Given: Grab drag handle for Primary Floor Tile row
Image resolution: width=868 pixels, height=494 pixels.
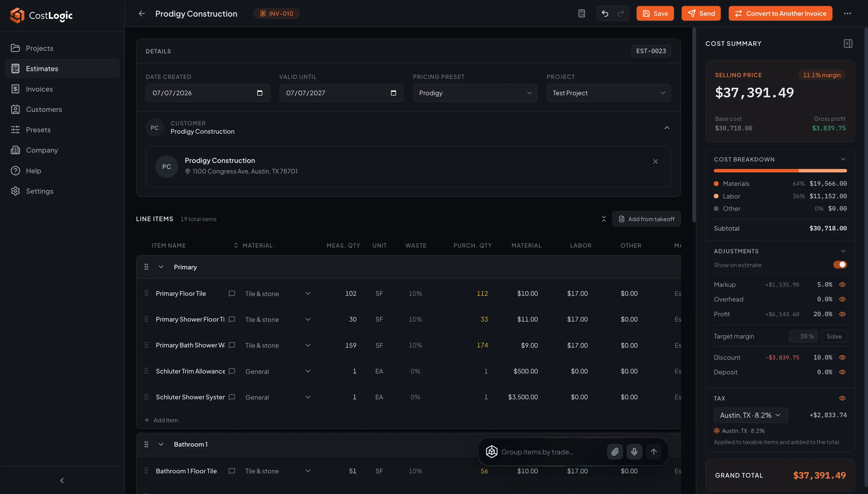Looking at the screenshot, I should tap(146, 293).
